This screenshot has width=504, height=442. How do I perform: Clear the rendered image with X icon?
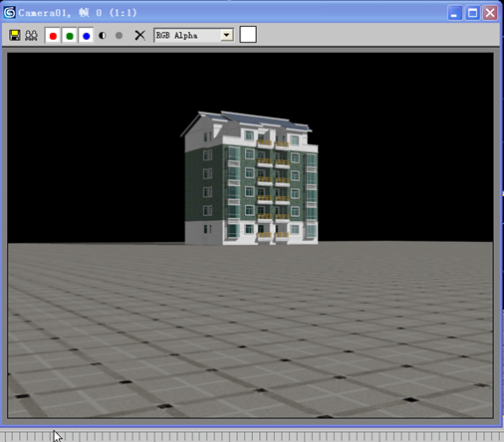tap(140, 35)
